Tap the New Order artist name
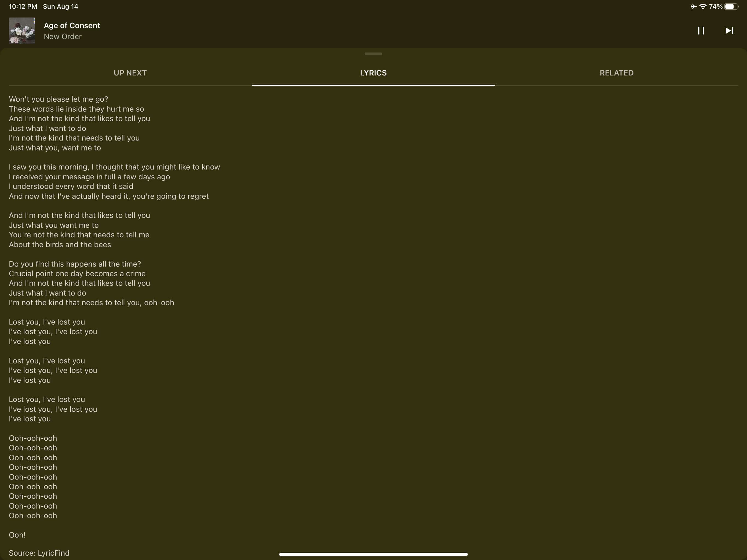The width and height of the screenshot is (747, 560). [x=62, y=36]
